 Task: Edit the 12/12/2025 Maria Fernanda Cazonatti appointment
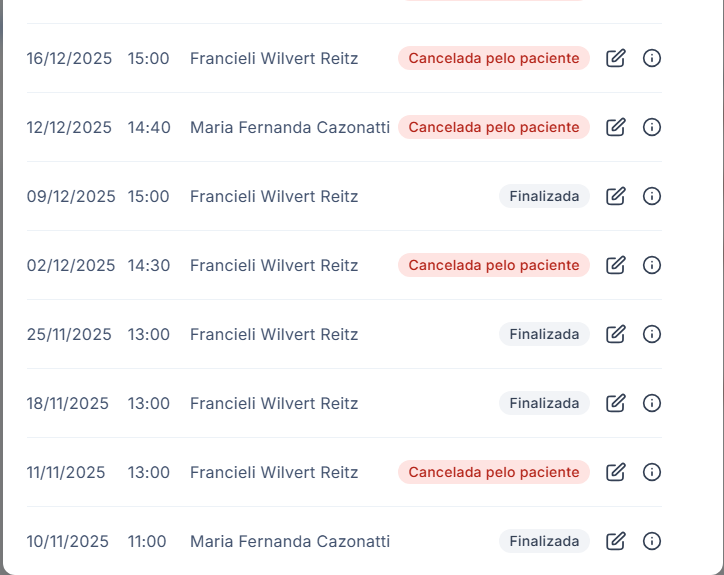click(x=616, y=127)
